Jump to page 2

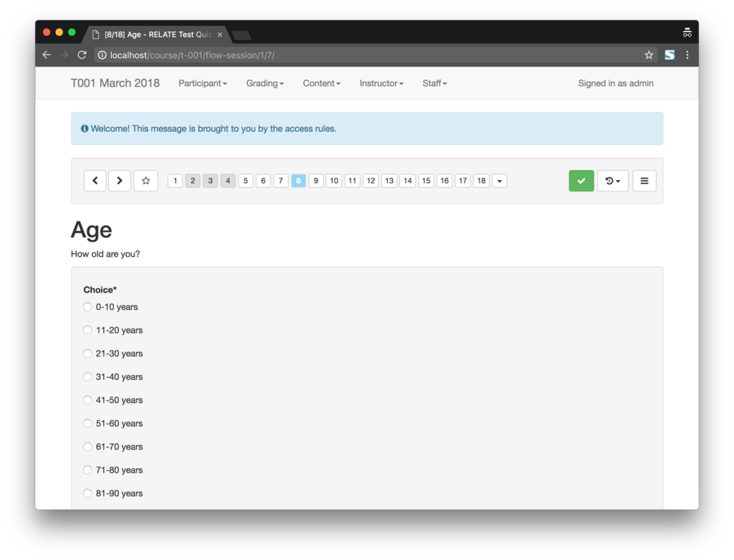(x=193, y=181)
